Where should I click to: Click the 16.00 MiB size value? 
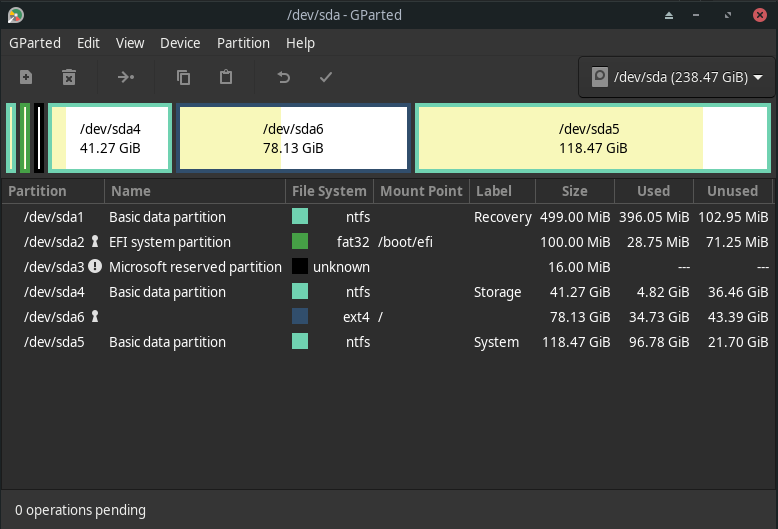tap(579, 267)
